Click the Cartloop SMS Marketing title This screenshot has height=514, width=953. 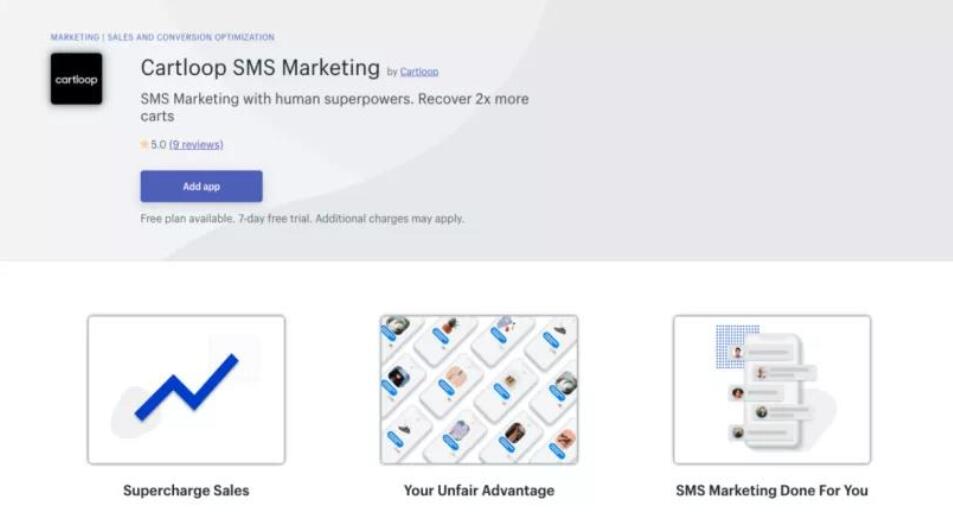point(260,68)
